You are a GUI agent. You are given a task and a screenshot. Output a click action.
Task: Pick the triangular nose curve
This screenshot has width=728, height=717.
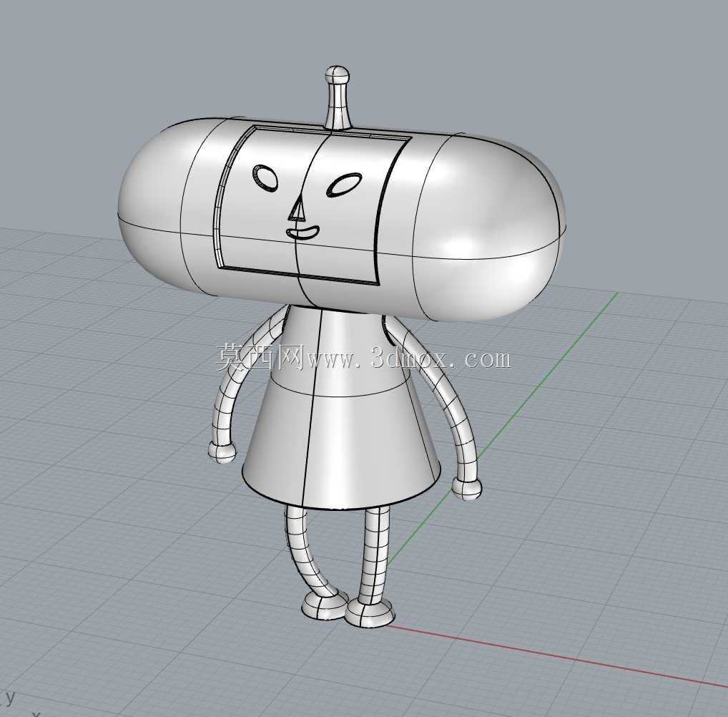[297, 209]
